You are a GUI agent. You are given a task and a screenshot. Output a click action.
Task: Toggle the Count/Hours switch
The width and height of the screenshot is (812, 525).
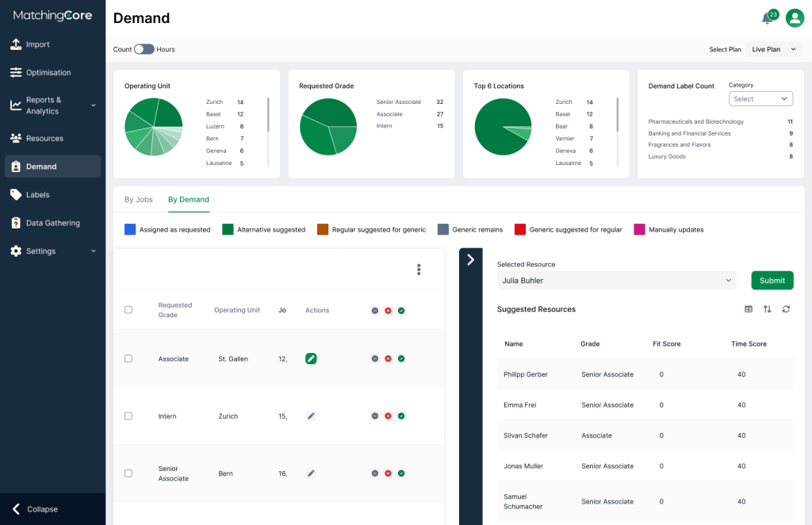[144, 49]
